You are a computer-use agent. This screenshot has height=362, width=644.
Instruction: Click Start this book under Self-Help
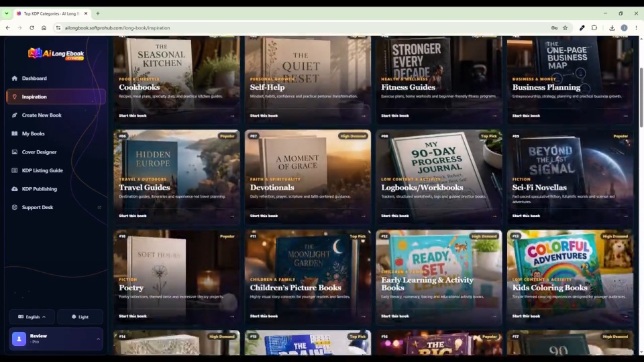coord(264,116)
